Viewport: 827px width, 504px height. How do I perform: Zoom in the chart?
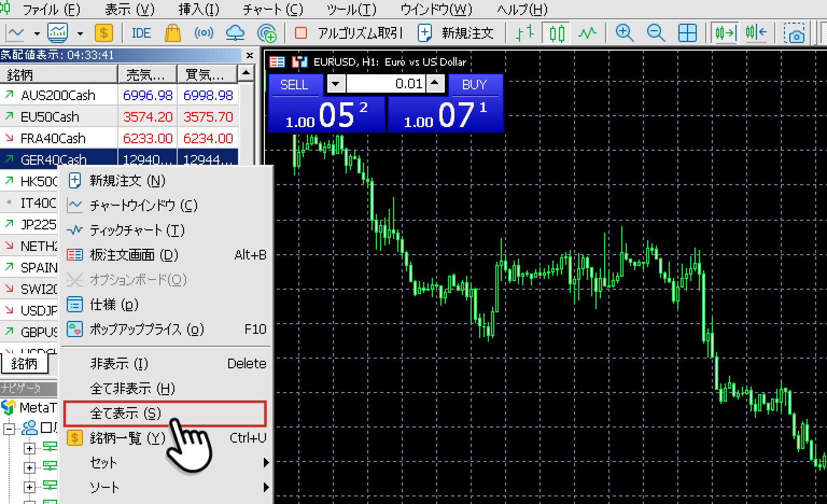(624, 33)
